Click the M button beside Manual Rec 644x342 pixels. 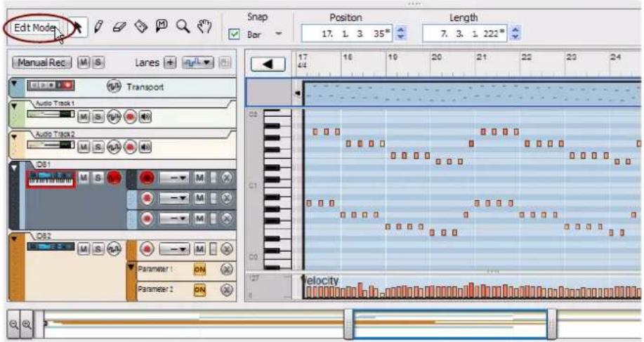84,63
